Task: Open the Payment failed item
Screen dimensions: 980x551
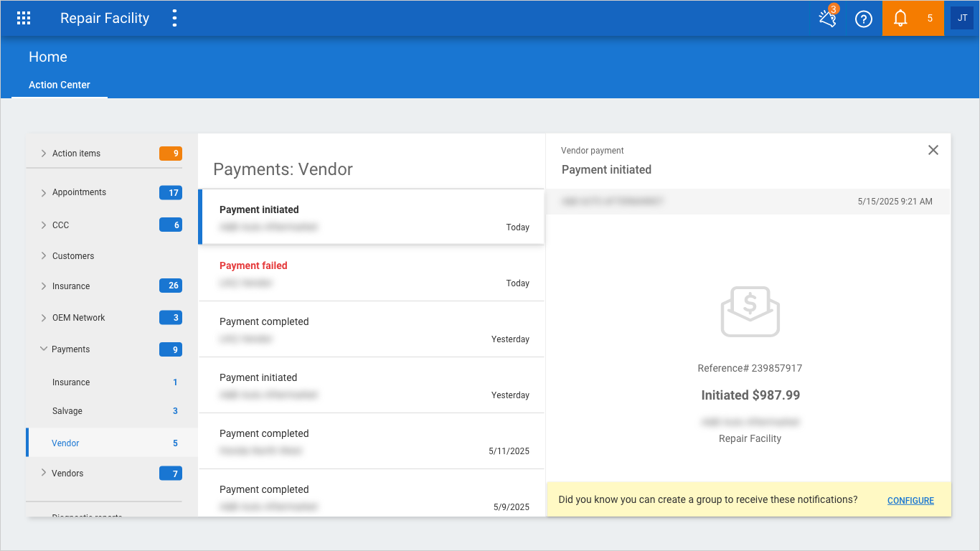Action: pos(372,273)
